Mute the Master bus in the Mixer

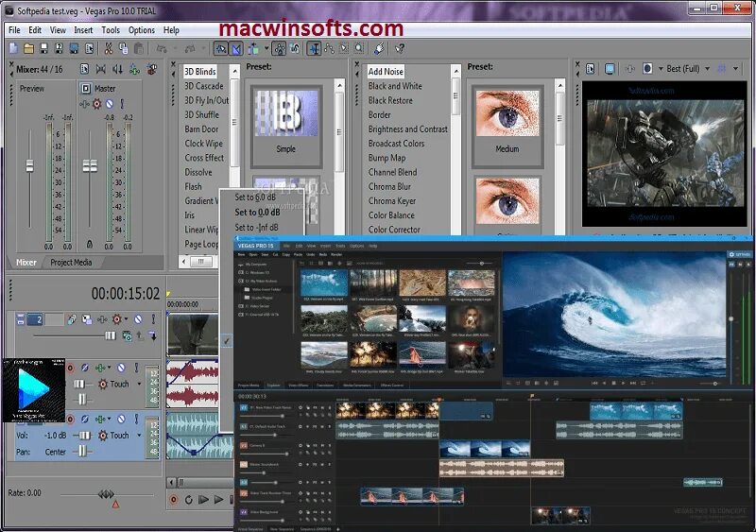pos(110,104)
